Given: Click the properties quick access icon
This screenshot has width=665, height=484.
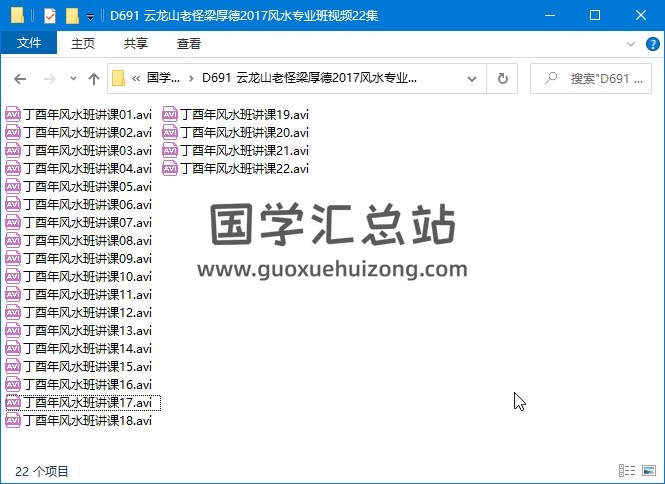Looking at the screenshot, I should 50,16.
